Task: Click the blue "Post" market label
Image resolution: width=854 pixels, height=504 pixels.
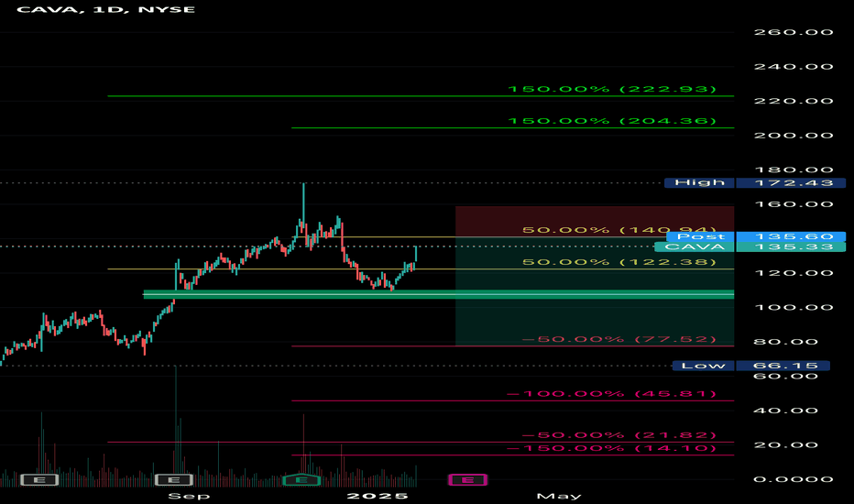Action: click(x=700, y=236)
